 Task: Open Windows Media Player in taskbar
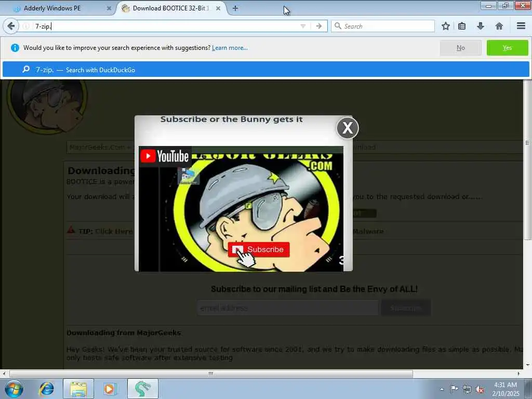(x=110, y=389)
